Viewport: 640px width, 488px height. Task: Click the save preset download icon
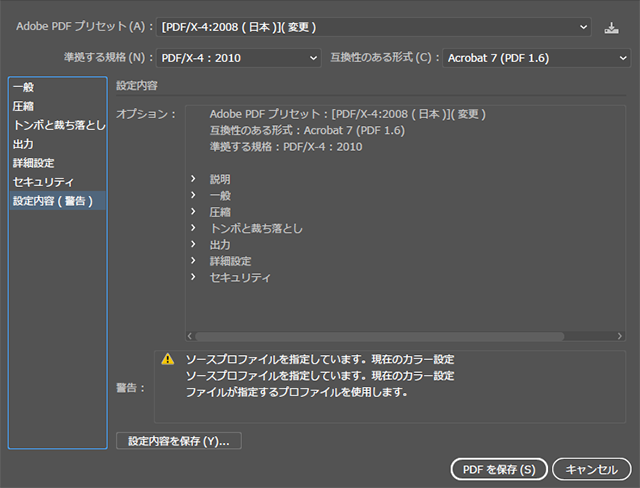[611, 28]
